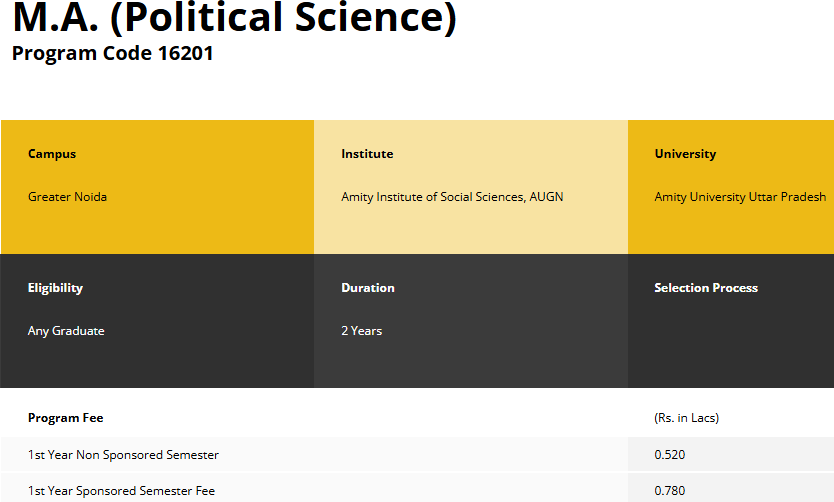Click the Program Code 16201 text

point(112,53)
